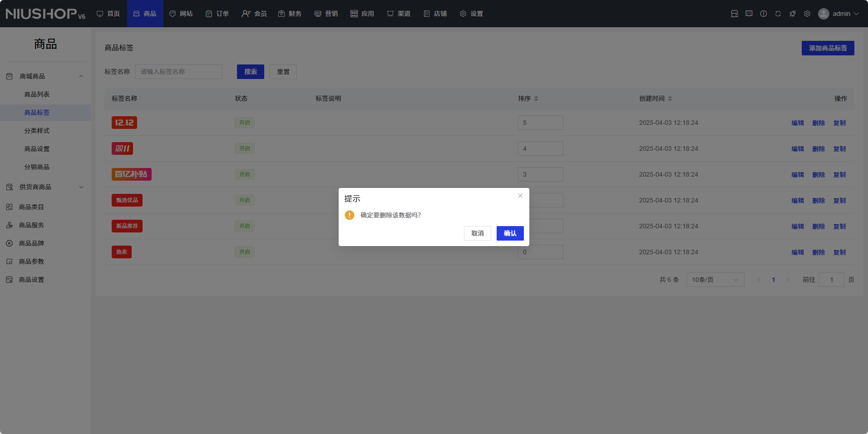Open the 会员 top menu
The height and width of the screenshot is (434, 868).
(x=254, y=14)
